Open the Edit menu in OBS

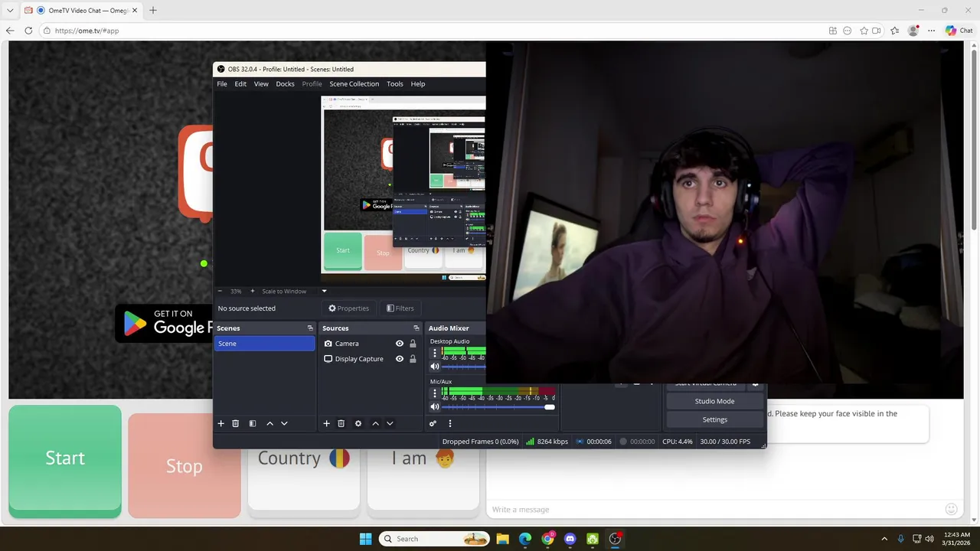(240, 84)
